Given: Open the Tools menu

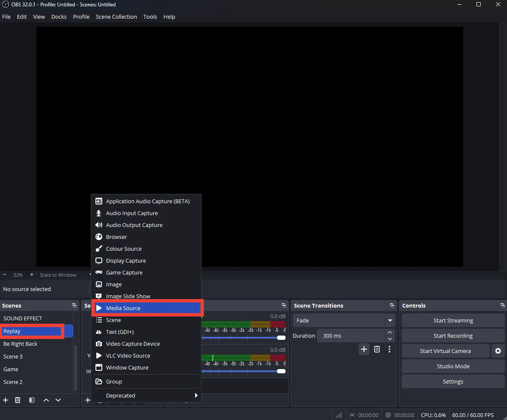Looking at the screenshot, I should click(x=150, y=17).
